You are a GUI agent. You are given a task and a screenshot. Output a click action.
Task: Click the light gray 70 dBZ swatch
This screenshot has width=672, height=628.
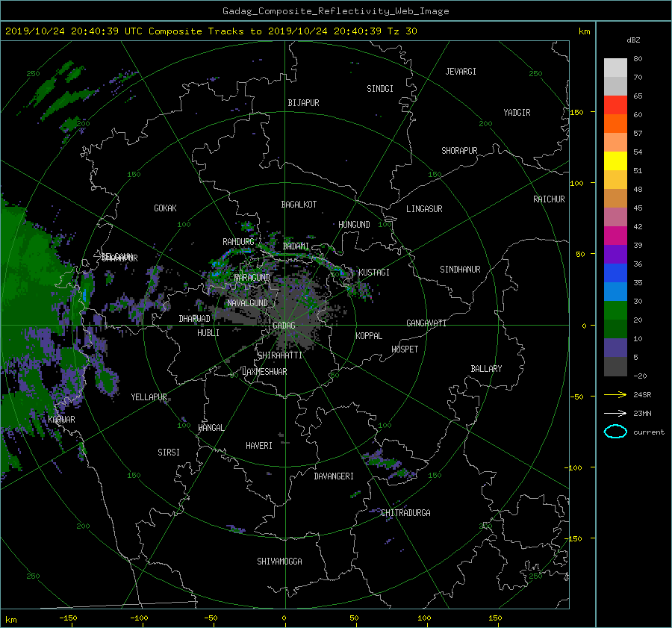[x=615, y=68]
